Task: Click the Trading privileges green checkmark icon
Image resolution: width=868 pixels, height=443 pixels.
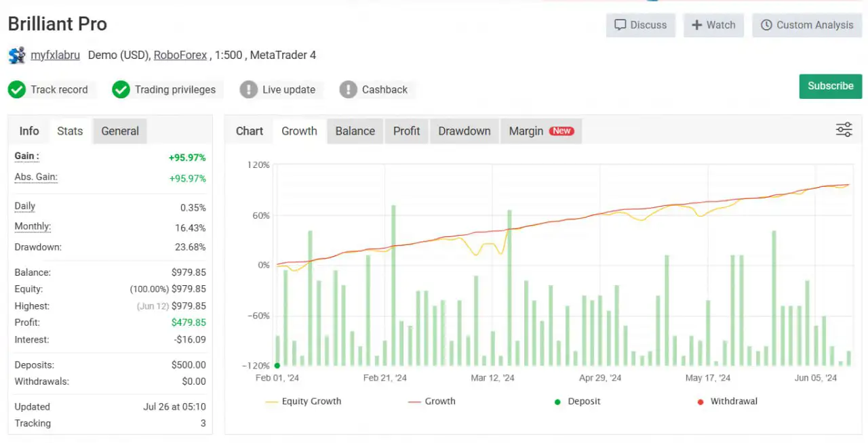Action: (121, 89)
